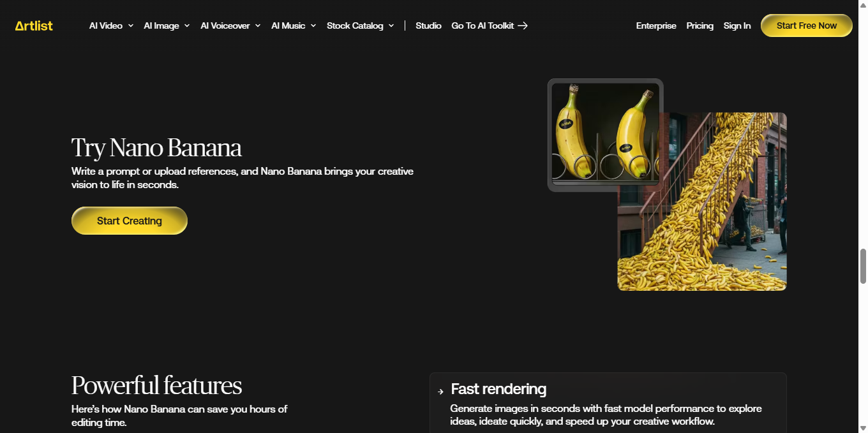Click the two bananas thumbnail image
Image resolution: width=868 pixels, height=433 pixels.
tap(605, 134)
